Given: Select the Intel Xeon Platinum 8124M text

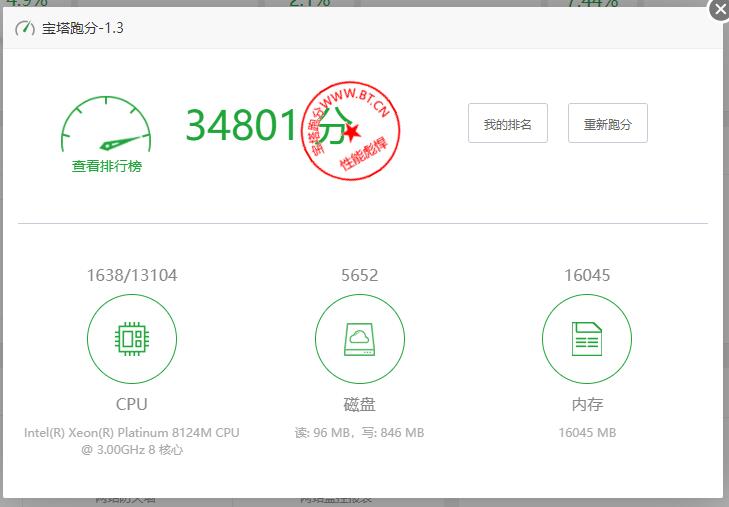Looking at the screenshot, I should tap(132, 433).
